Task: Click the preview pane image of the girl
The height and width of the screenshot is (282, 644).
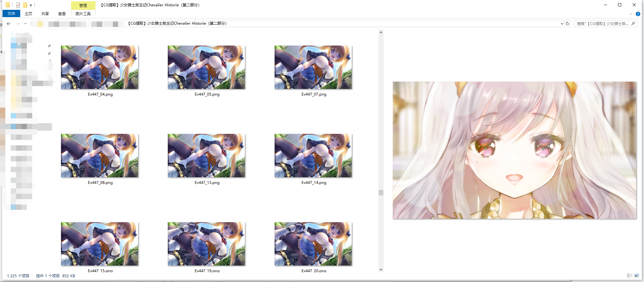Action: tap(514, 150)
